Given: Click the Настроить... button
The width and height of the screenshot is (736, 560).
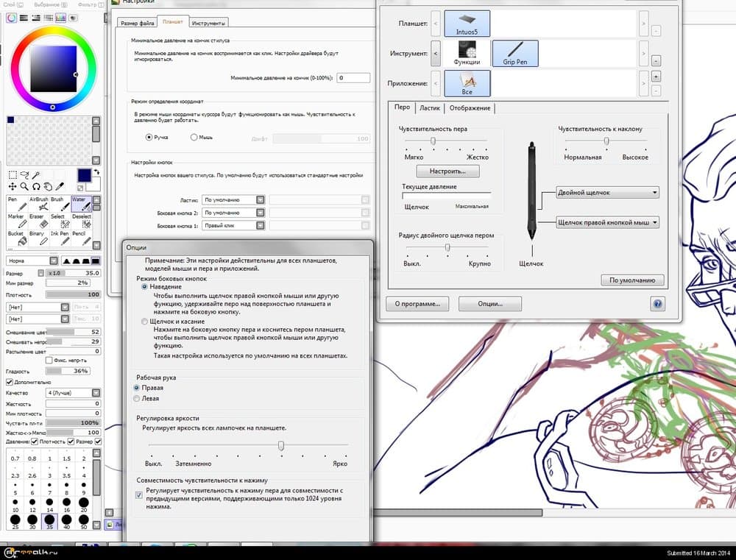Looking at the screenshot, I should point(447,171).
